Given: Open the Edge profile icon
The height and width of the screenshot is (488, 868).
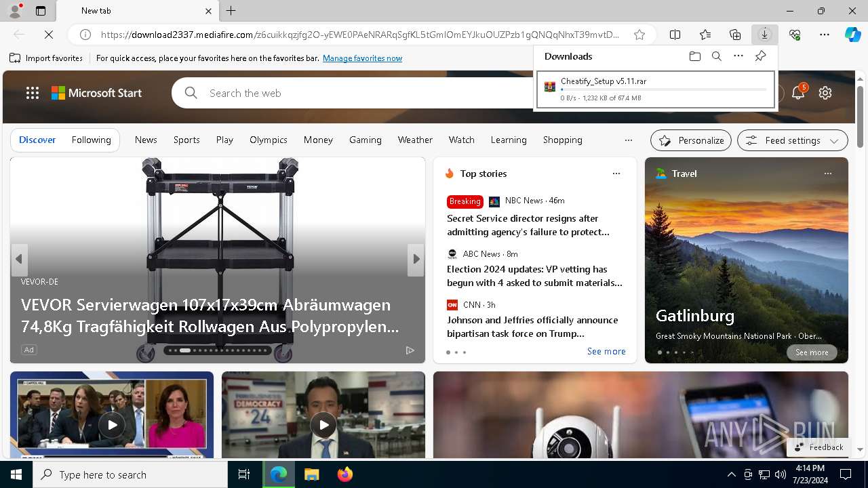Looking at the screenshot, I should 14,11.
